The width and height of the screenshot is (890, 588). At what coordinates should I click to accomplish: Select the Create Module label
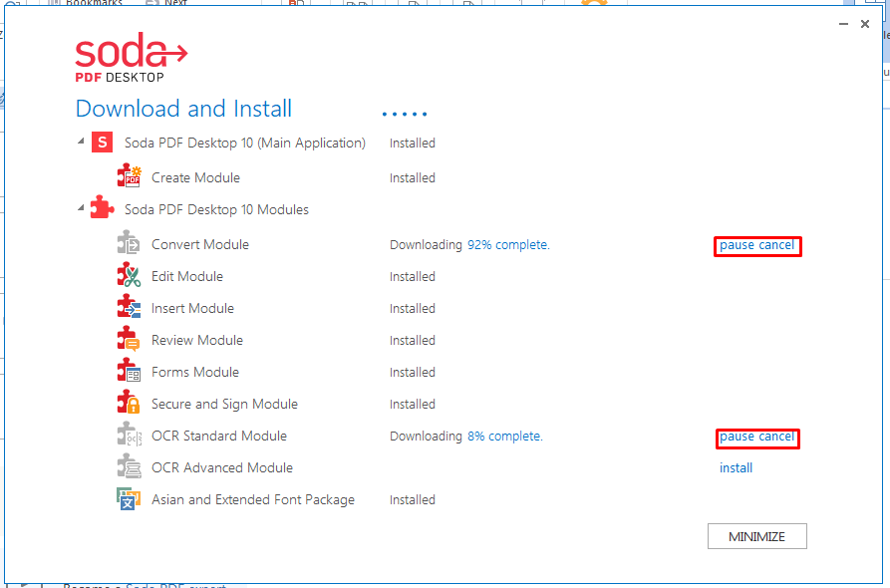(195, 177)
